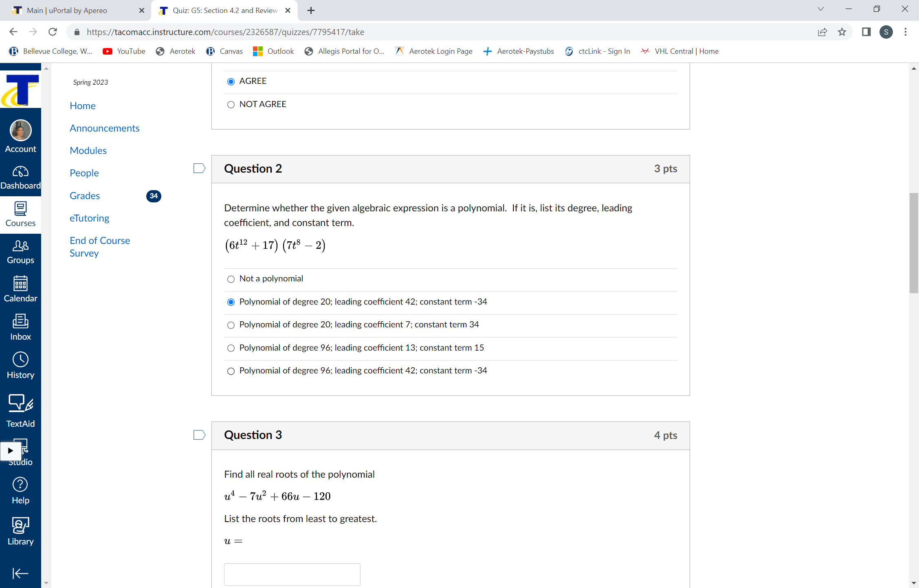Open Outlook bookmark
The image size is (919, 588).
click(x=273, y=51)
